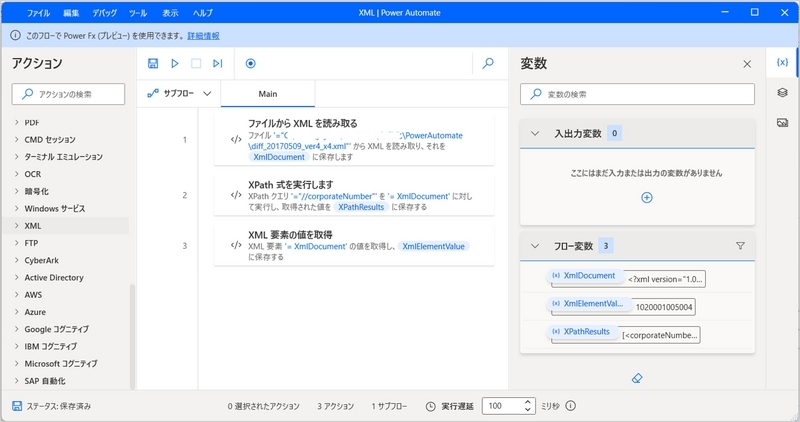Expand the Windows サービス action group
Screen dimensions: 800x422
(16, 208)
